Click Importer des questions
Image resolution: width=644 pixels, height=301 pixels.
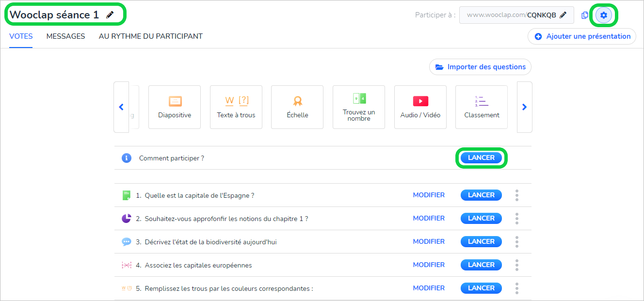click(x=480, y=67)
